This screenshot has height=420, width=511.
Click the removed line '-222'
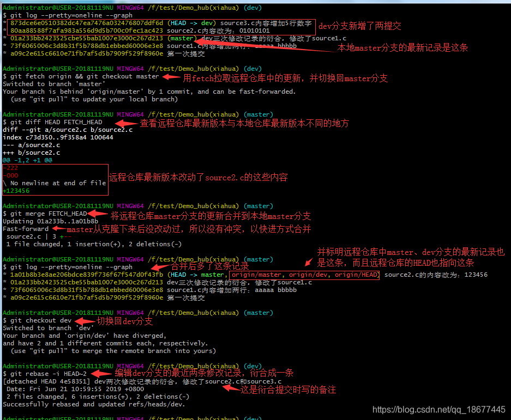point(10,168)
